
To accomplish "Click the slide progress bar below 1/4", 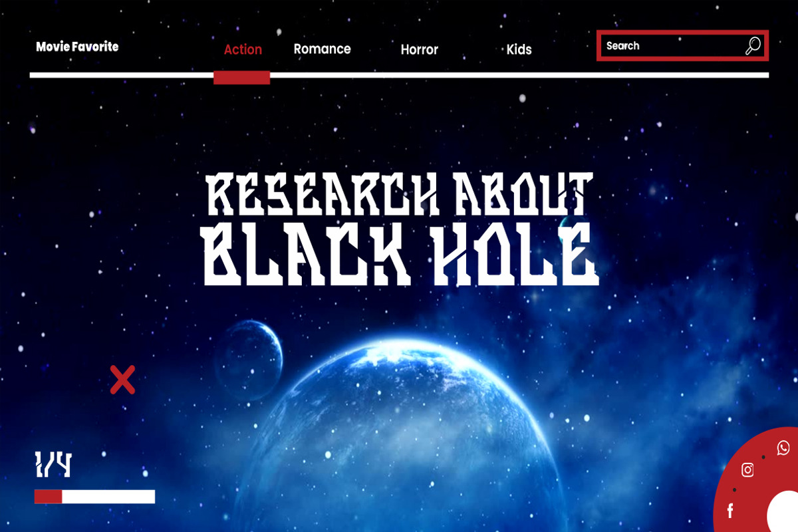I will pos(94,497).
